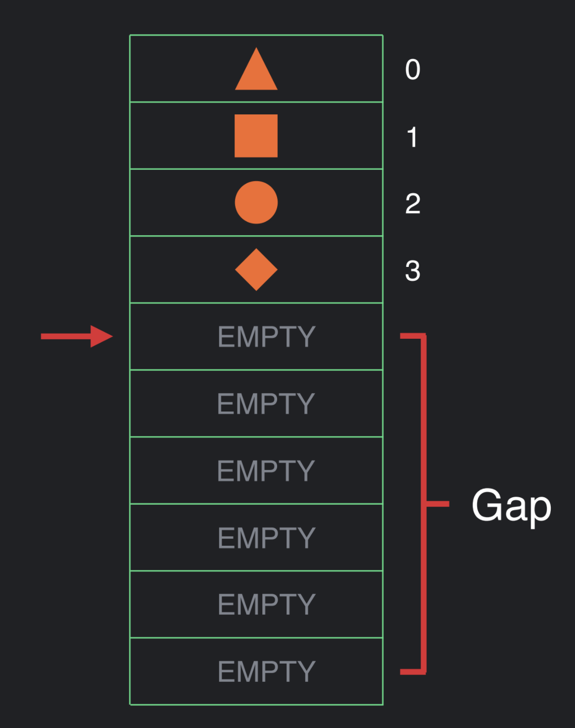575x728 pixels.
Task: Click the second EMPTY cell
Action: pyautogui.click(x=256, y=404)
